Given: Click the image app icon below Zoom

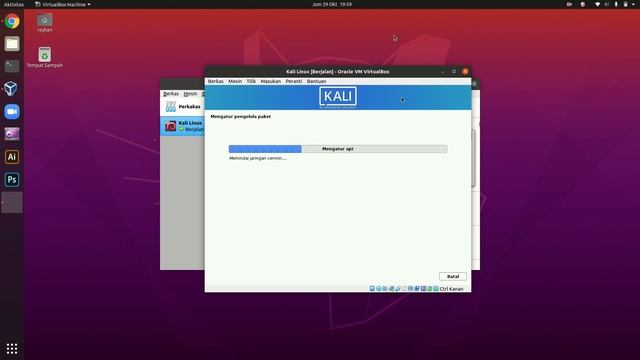Looking at the screenshot, I should click(12, 134).
